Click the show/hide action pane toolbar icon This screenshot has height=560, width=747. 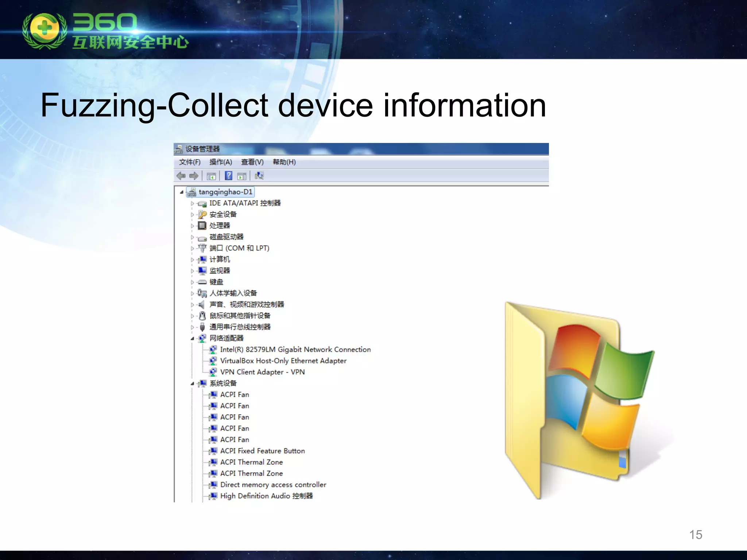click(x=242, y=176)
